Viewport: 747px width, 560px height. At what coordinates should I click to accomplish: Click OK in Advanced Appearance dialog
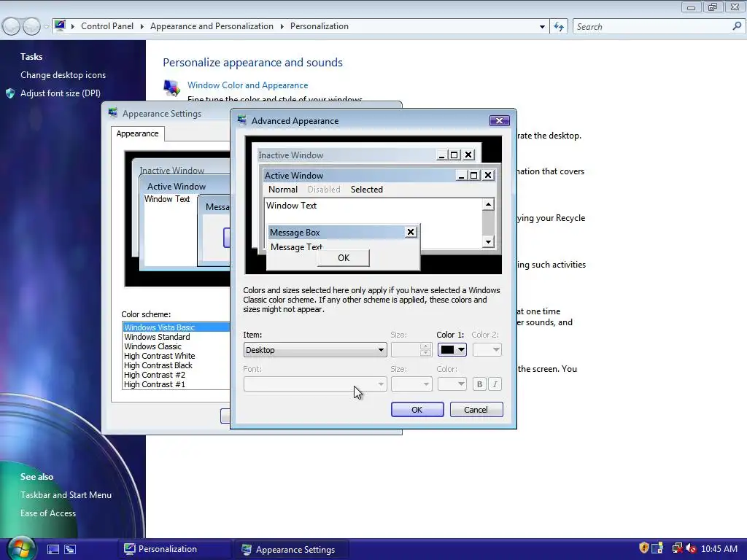(417, 410)
